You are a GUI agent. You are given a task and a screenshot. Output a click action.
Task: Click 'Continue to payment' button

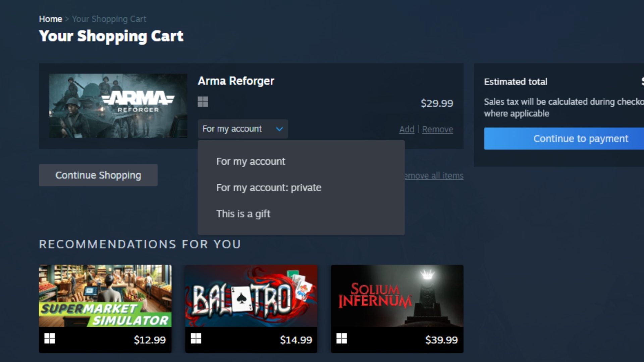pos(581,138)
